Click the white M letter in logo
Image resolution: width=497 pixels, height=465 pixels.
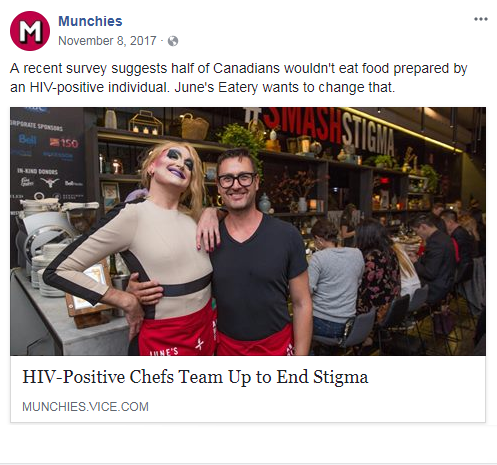click(x=30, y=32)
